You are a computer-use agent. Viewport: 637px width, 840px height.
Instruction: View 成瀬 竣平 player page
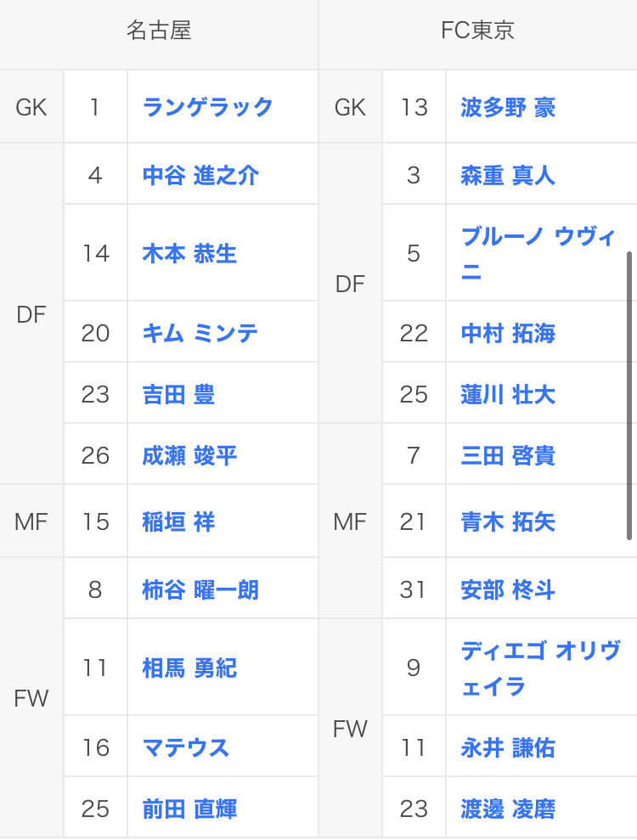click(189, 455)
